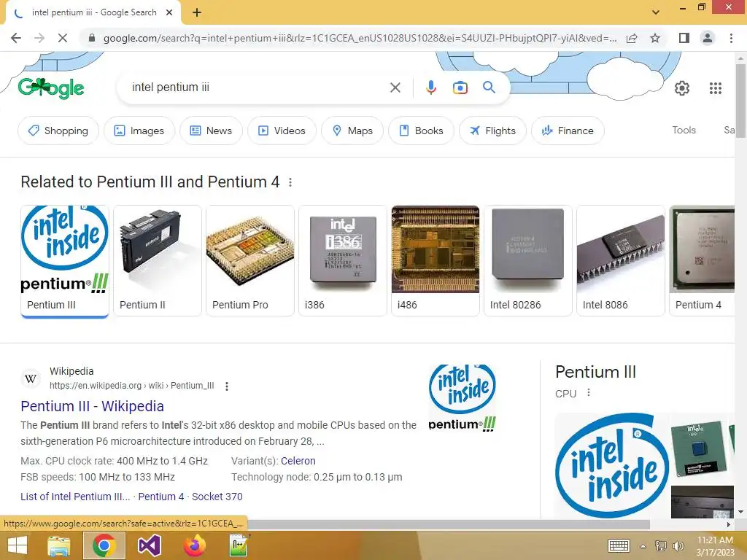Click the Google shamrock logo
This screenshot has width=747, height=560.
coord(51,88)
